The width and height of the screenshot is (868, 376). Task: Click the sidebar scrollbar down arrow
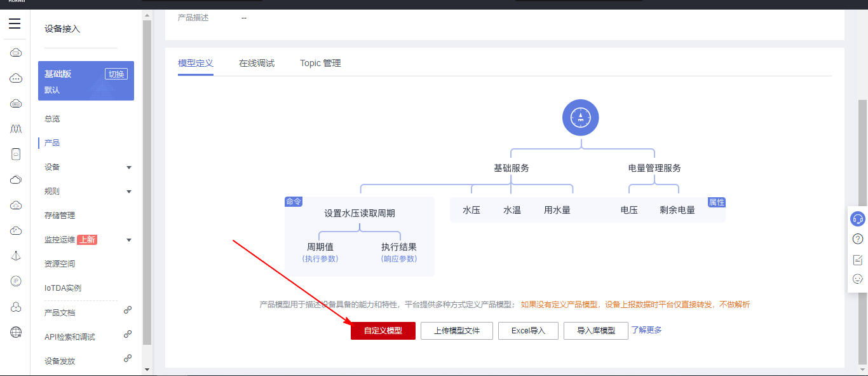pos(147,369)
